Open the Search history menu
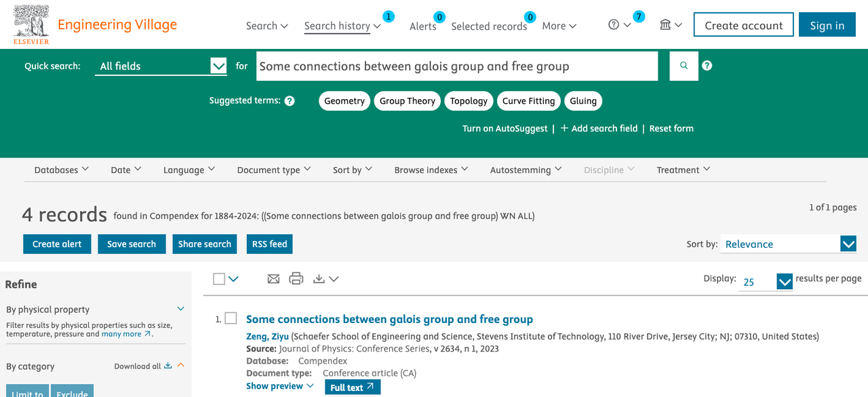868x397 pixels. click(342, 26)
